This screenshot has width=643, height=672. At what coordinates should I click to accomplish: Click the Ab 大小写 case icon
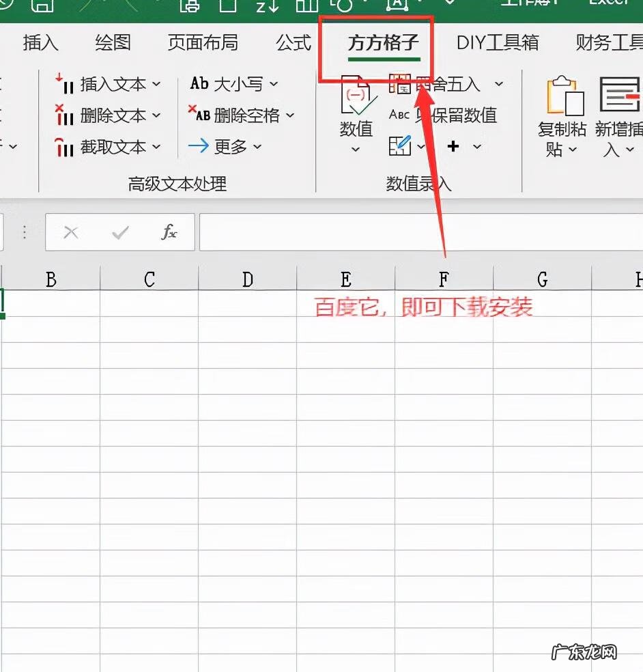pyautogui.click(x=199, y=83)
